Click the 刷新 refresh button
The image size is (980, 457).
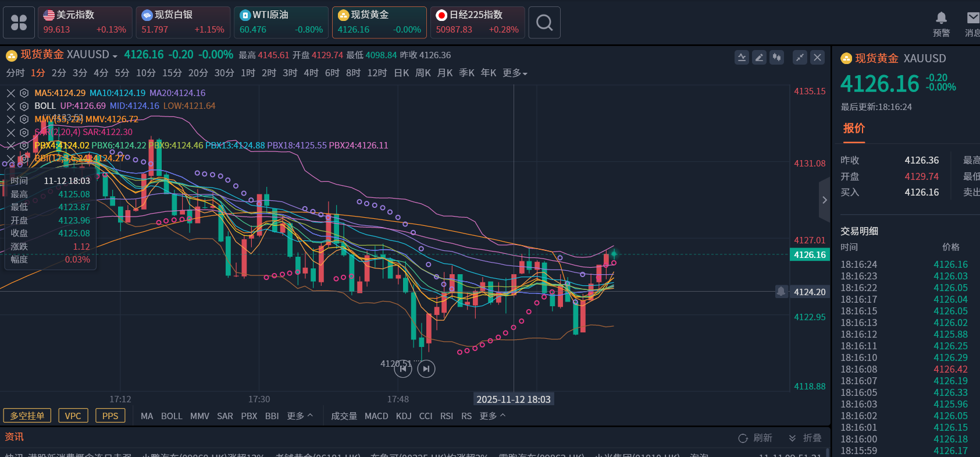click(x=756, y=438)
